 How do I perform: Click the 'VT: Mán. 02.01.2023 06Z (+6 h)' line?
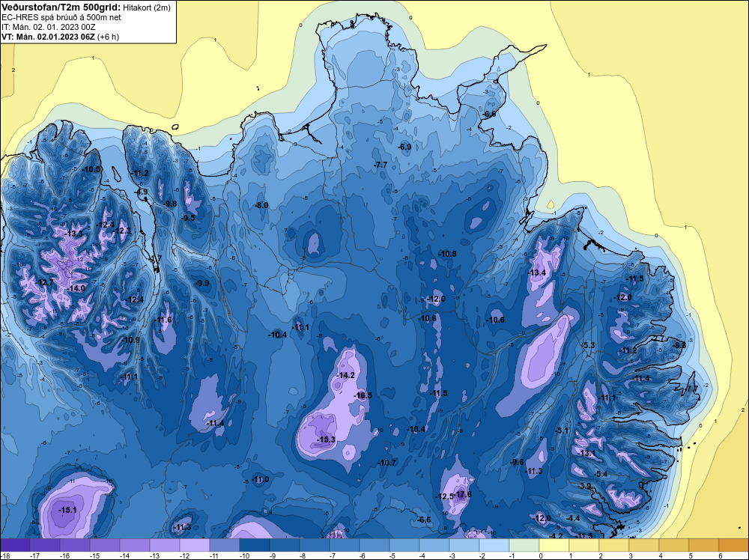60,37
